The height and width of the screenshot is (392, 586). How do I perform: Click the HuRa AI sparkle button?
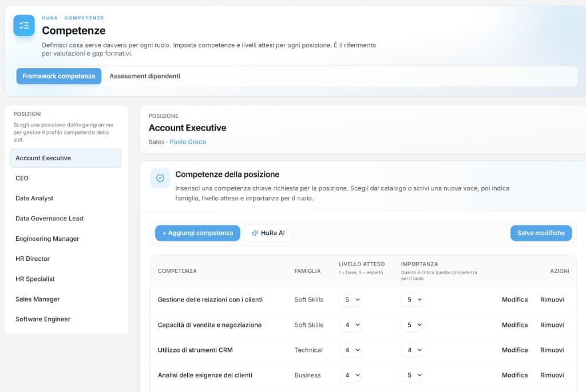[x=268, y=233]
